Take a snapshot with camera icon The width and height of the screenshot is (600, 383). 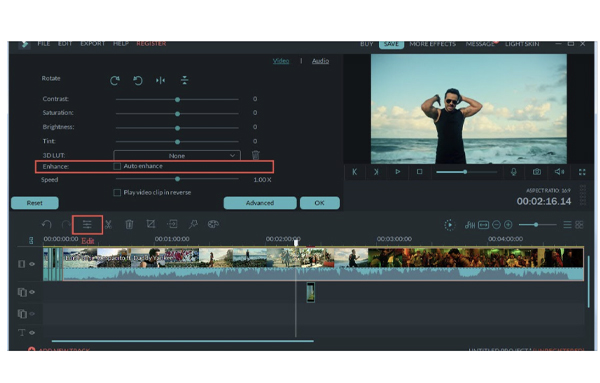point(537,172)
